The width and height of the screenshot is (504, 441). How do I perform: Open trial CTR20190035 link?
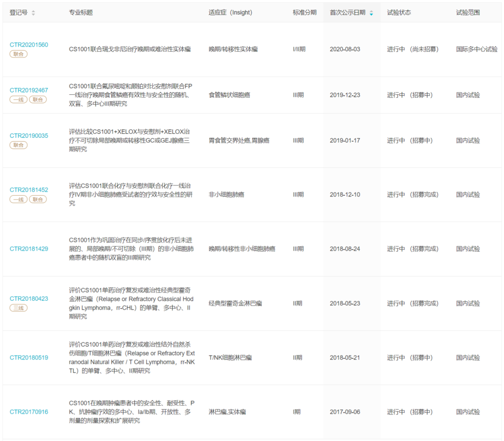29,136
